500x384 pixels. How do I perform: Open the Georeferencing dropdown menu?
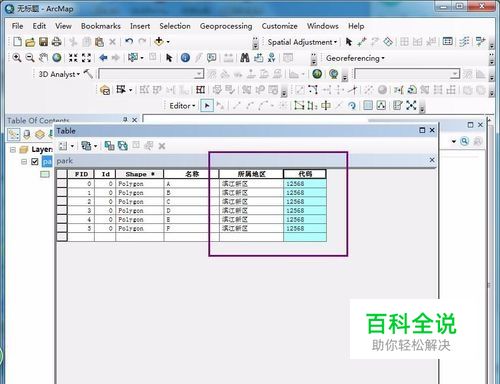click(x=355, y=58)
